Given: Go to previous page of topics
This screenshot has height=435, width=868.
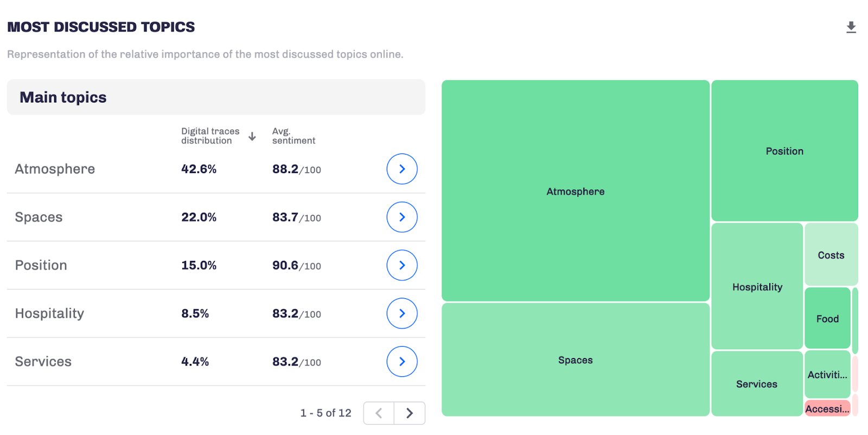Looking at the screenshot, I should [379, 413].
